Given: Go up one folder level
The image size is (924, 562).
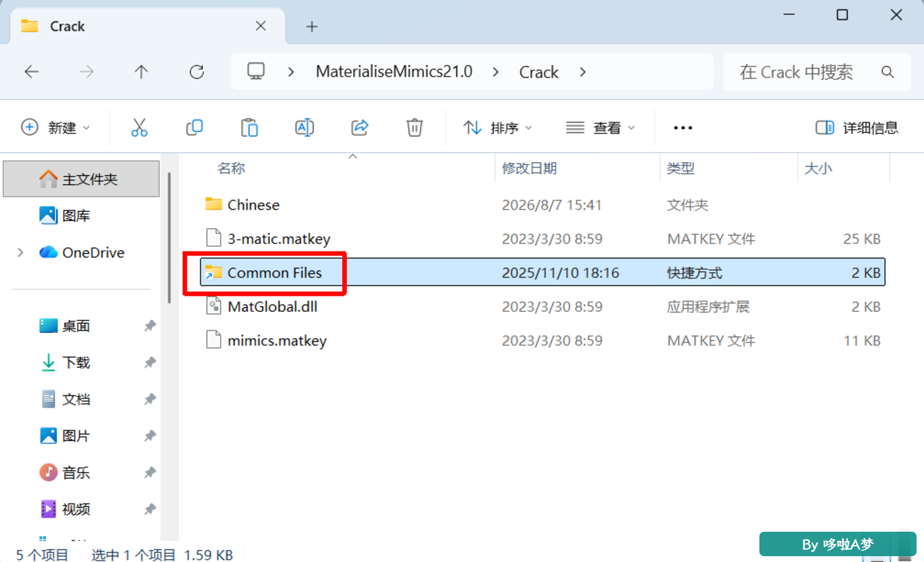Looking at the screenshot, I should pyautogui.click(x=141, y=72).
